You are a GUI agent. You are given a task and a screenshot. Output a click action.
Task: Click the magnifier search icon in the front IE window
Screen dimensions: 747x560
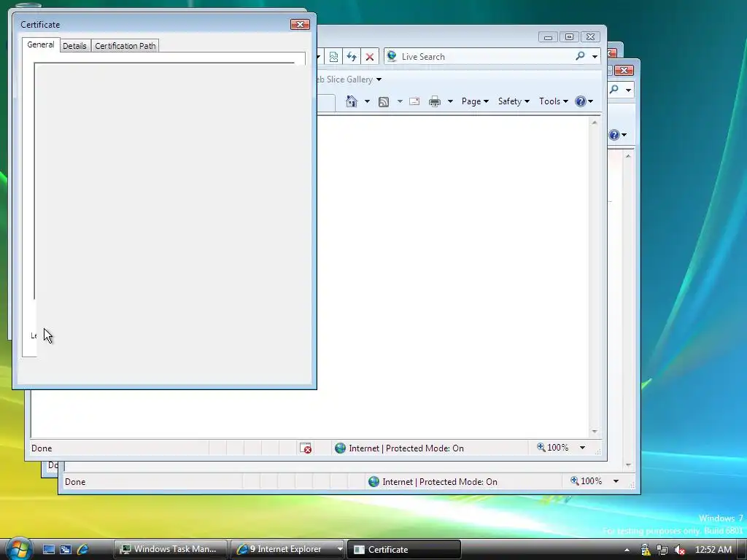580,56
